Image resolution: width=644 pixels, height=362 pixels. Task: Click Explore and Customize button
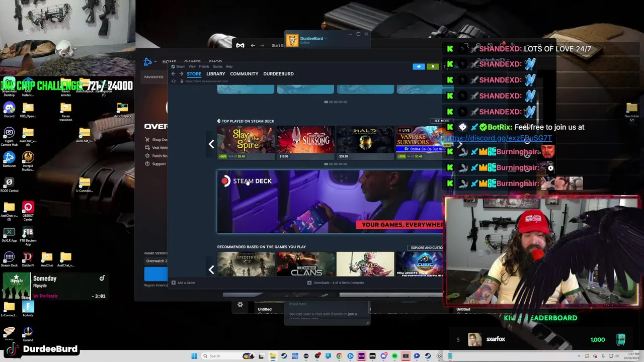tap(426, 248)
